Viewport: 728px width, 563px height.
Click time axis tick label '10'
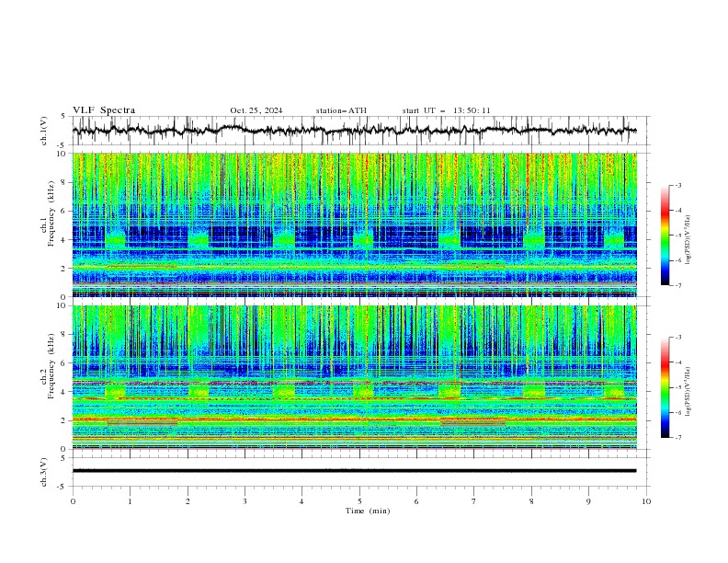click(x=646, y=501)
